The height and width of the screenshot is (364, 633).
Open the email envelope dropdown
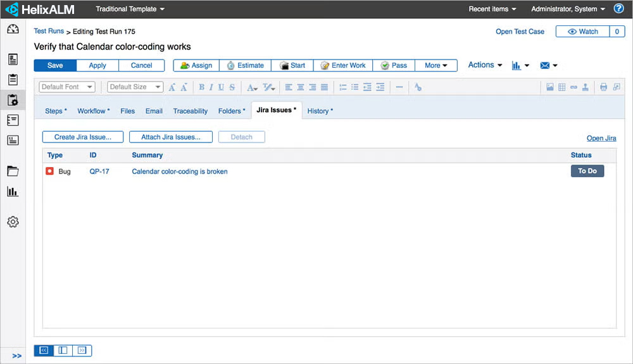tap(549, 65)
